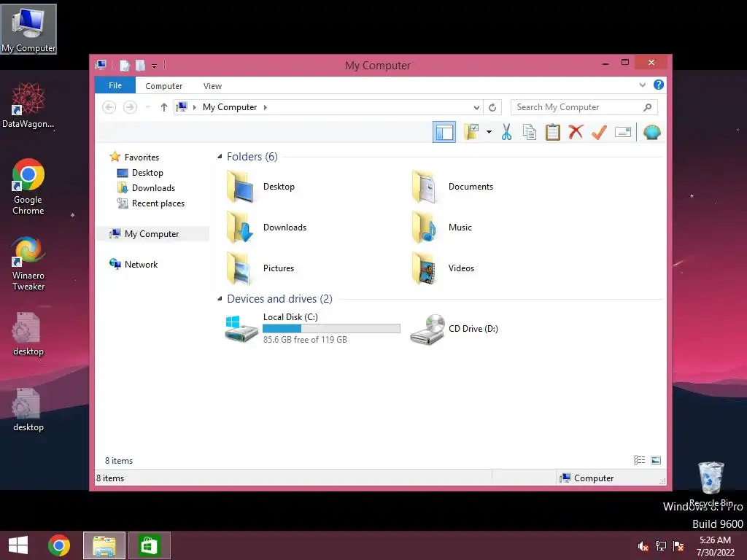Select the Documents folder icon

pos(425,187)
